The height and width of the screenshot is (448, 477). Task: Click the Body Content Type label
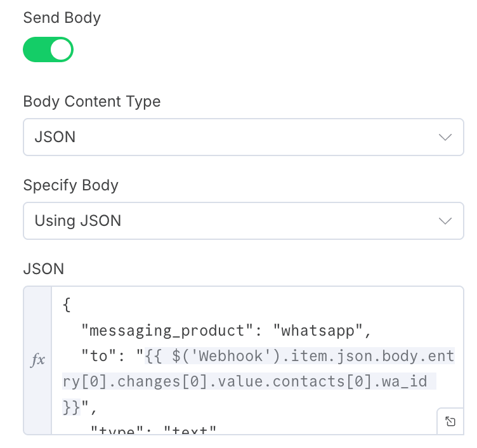(92, 102)
